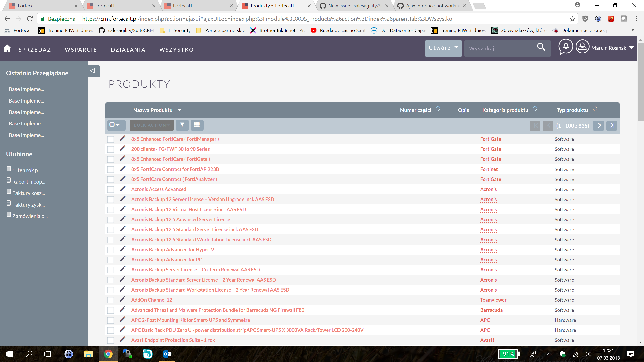This screenshot has width=644, height=362.
Task: Check the box for AddOn Channel 12
Action: pyautogui.click(x=111, y=300)
